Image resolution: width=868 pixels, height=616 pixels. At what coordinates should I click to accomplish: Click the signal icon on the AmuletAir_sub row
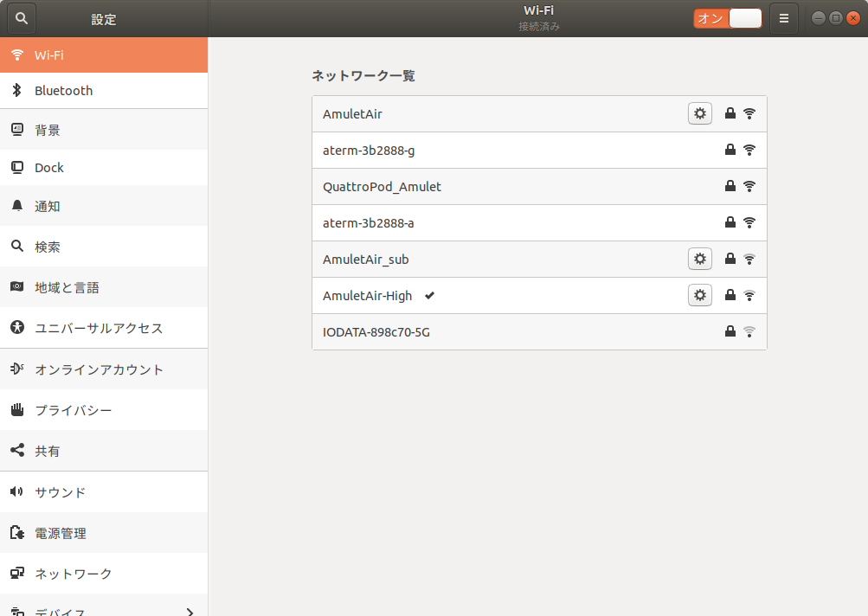(x=749, y=259)
